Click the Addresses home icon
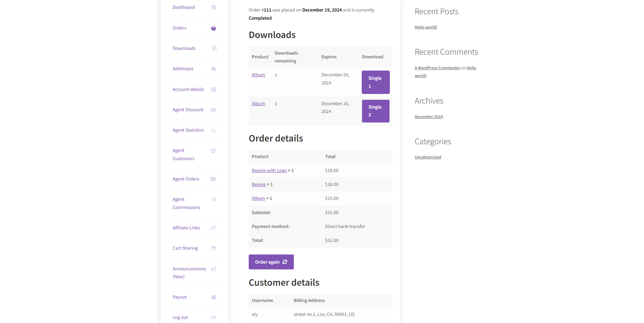This screenshot has width=644, height=323. 213,69
